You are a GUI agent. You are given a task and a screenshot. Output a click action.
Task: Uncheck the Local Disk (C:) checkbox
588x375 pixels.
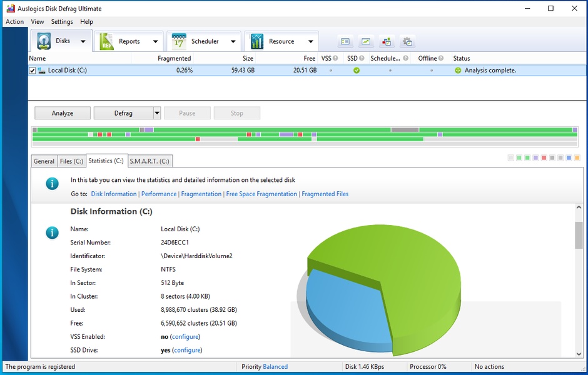point(33,71)
